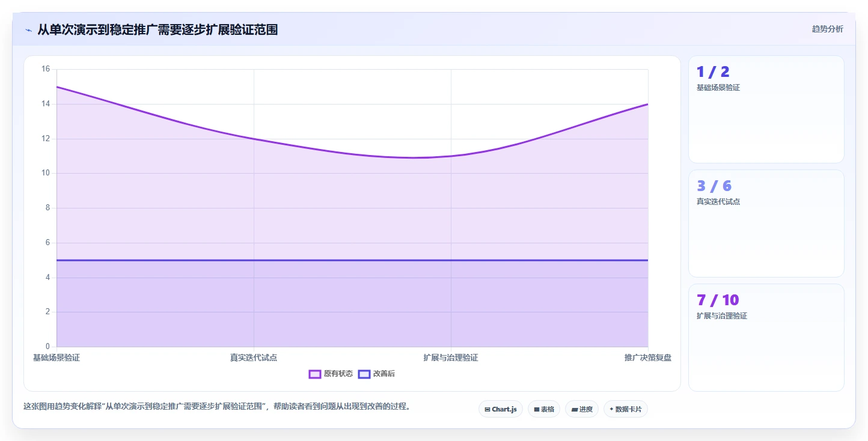The image size is (868, 441).
Task: Click the 基础场景验证 x-axis label
Action: pos(57,357)
